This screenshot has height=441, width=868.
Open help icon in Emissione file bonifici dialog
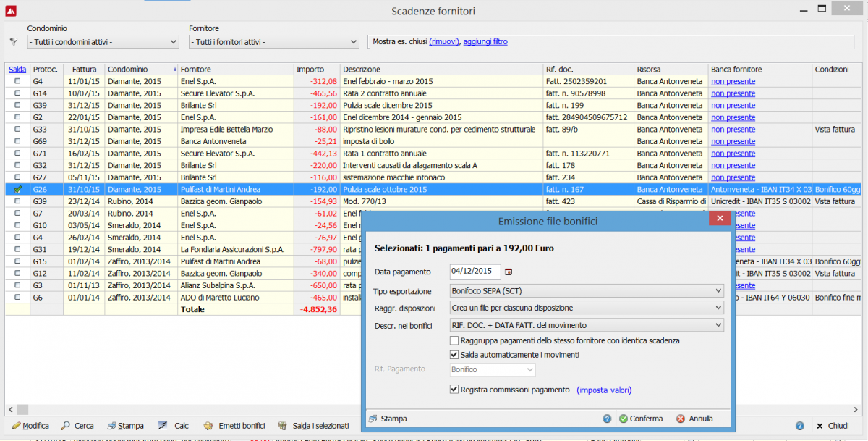[x=608, y=419]
